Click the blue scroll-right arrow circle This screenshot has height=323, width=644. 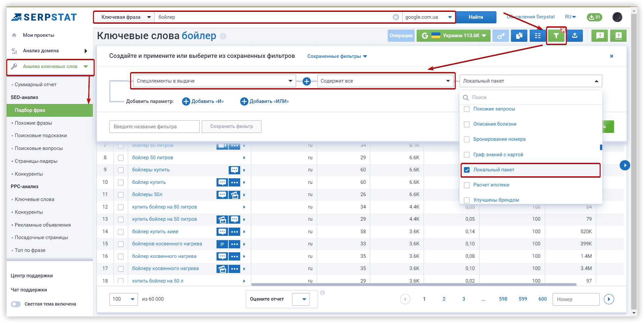[625, 165]
